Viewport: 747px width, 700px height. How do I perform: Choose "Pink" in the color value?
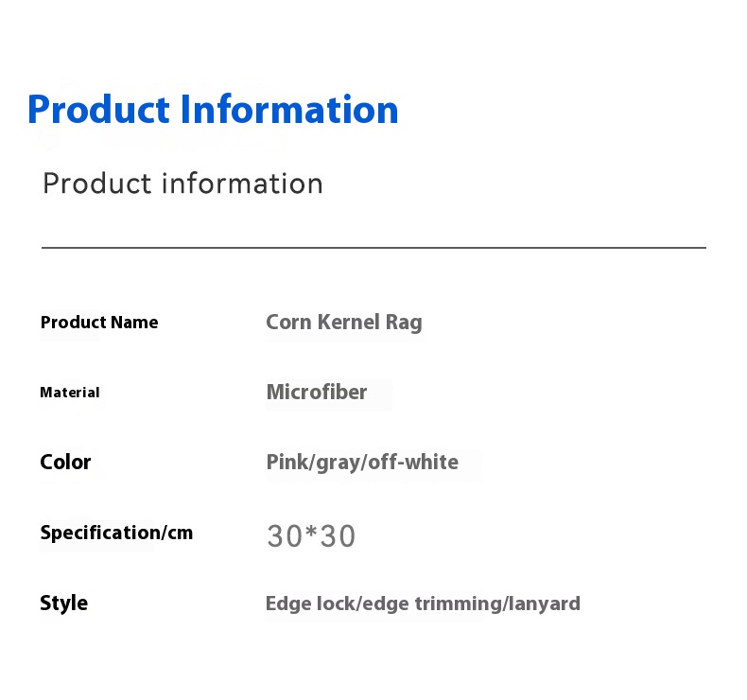pos(287,463)
